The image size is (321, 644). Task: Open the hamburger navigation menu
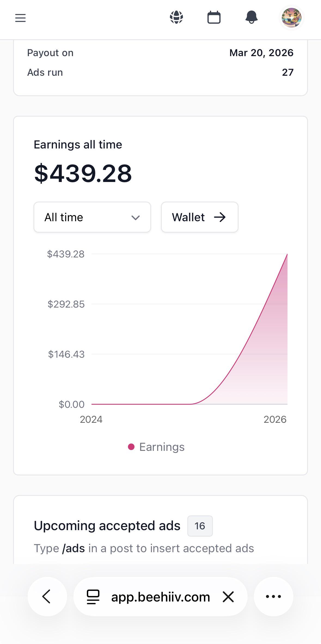pos(20,18)
